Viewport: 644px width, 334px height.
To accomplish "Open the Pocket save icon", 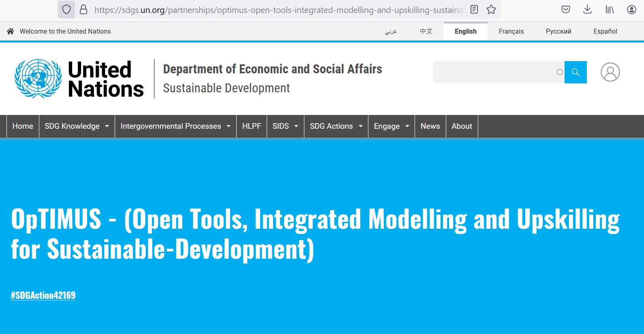I will [x=566, y=10].
